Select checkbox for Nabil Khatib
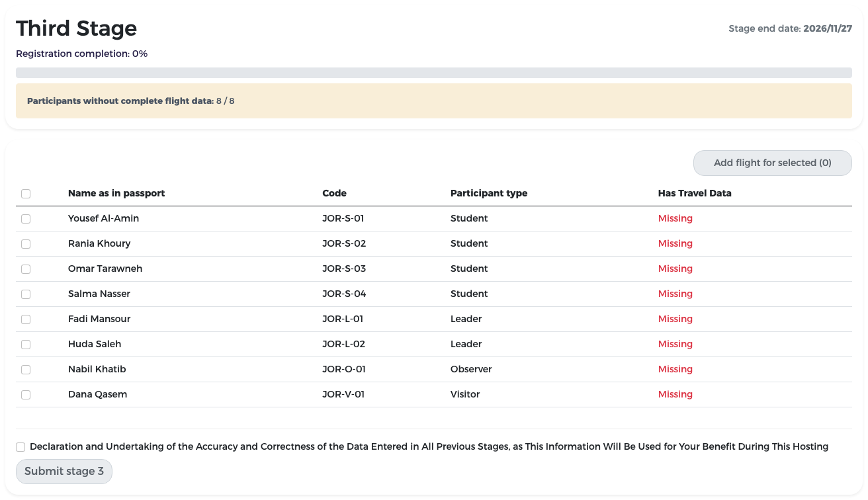Viewport: 868px width, 500px height. point(26,370)
